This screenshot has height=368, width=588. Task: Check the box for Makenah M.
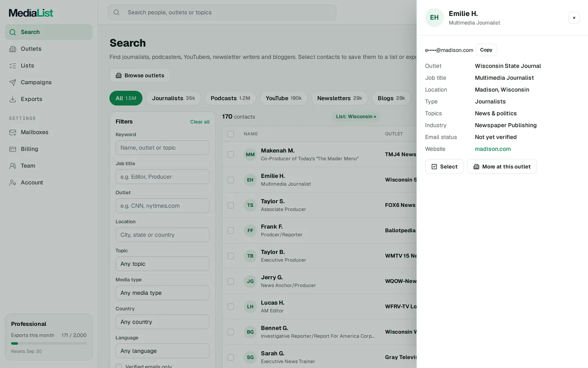231,155
